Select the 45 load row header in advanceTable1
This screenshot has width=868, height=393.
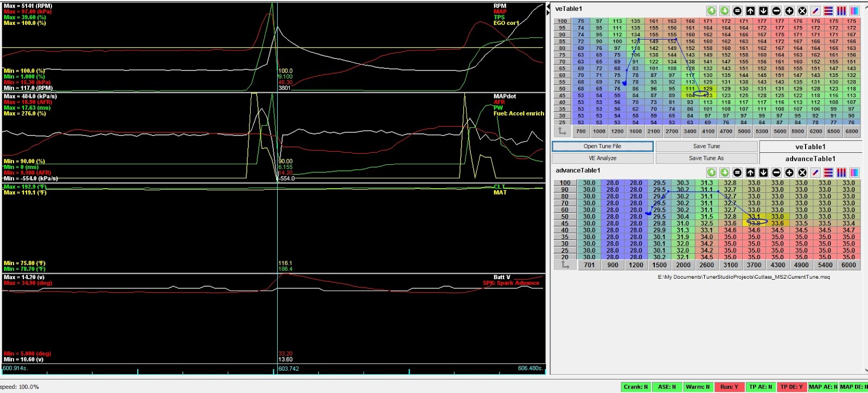click(565, 223)
